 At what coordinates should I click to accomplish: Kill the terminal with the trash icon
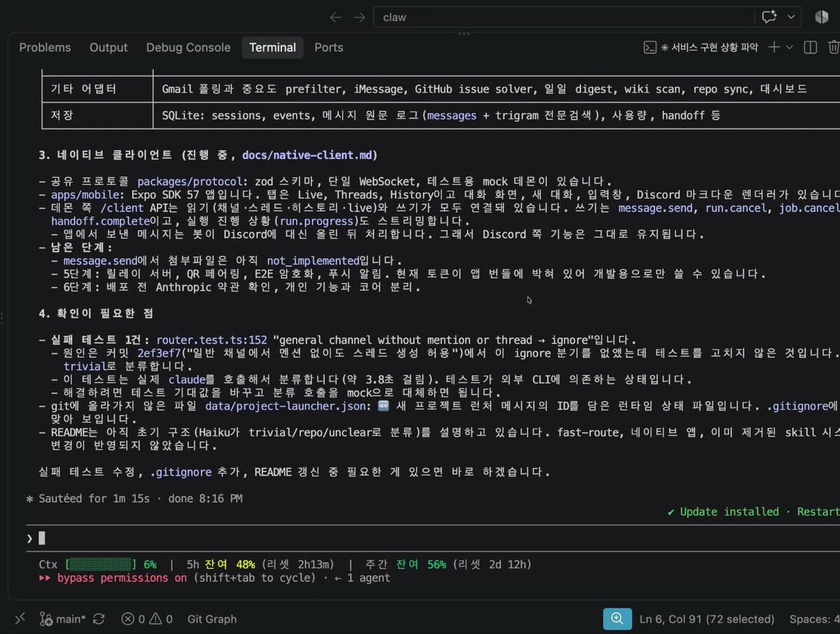click(x=833, y=48)
